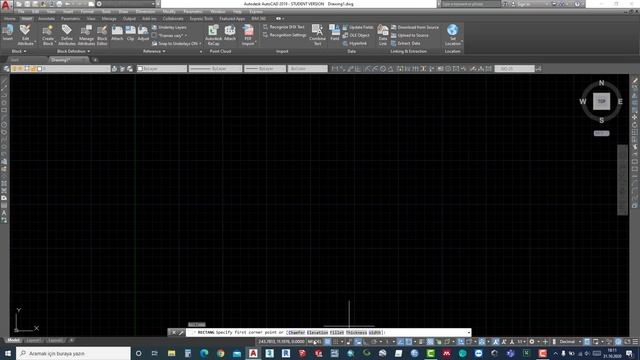This screenshot has width=640, height=360.
Task: Click Recognize SHX Text
Action: pos(284,27)
